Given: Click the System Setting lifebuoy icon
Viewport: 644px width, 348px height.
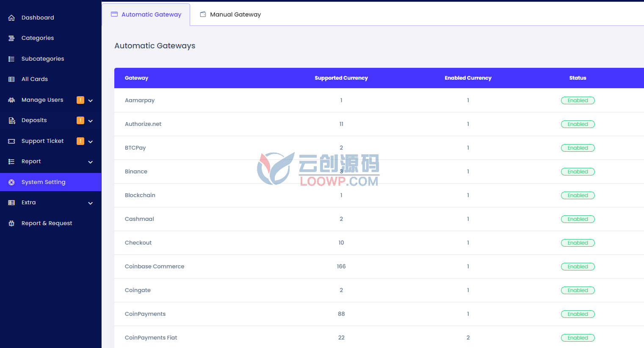Looking at the screenshot, I should [11, 182].
